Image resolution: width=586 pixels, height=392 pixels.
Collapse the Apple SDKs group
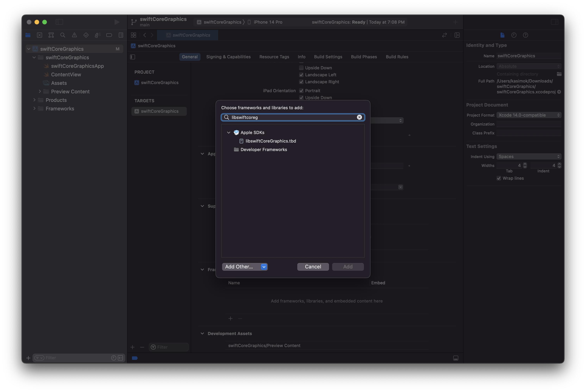pos(228,132)
